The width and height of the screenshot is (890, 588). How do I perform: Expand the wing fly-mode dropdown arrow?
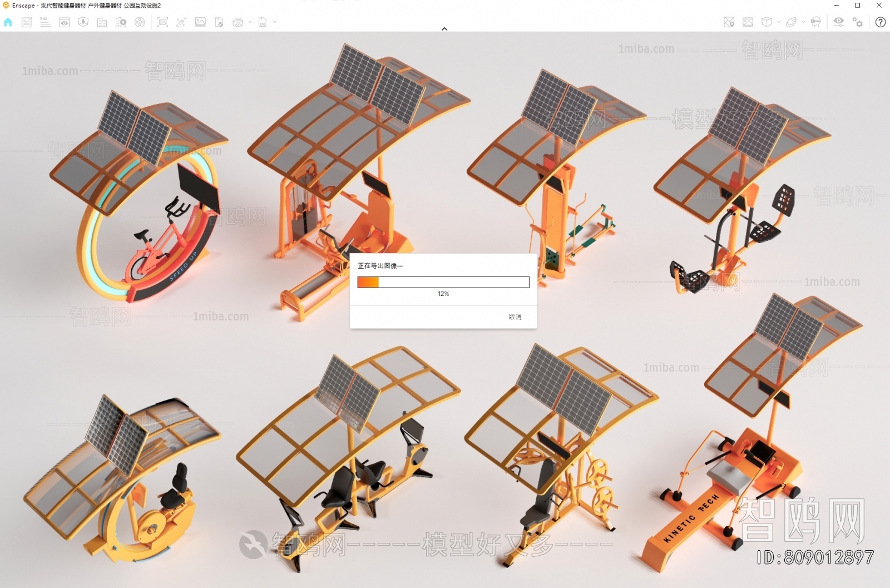tap(803, 22)
